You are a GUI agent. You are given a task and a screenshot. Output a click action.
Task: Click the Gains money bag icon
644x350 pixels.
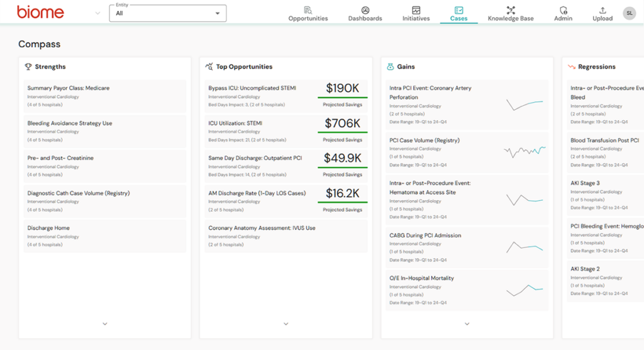click(x=390, y=67)
